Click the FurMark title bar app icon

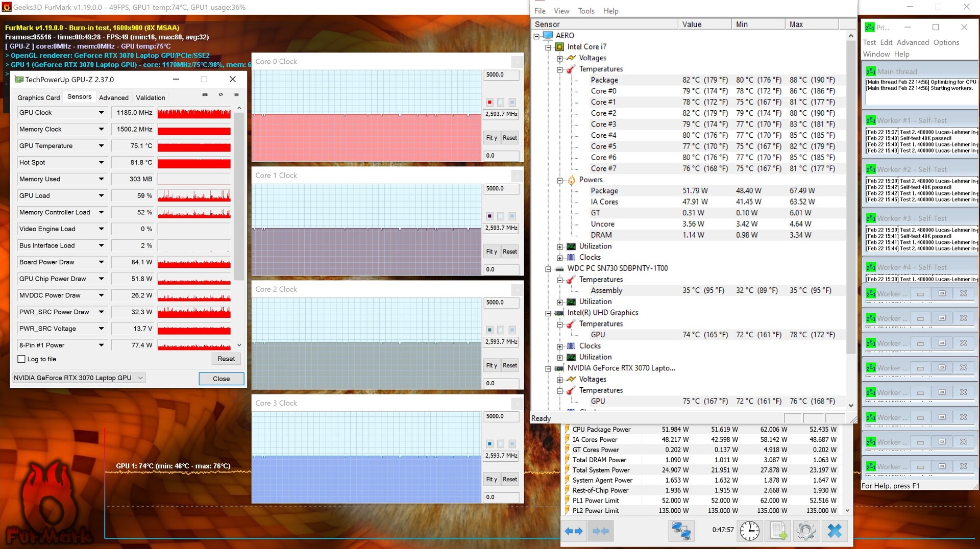pyautogui.click(x=6, y=7)
